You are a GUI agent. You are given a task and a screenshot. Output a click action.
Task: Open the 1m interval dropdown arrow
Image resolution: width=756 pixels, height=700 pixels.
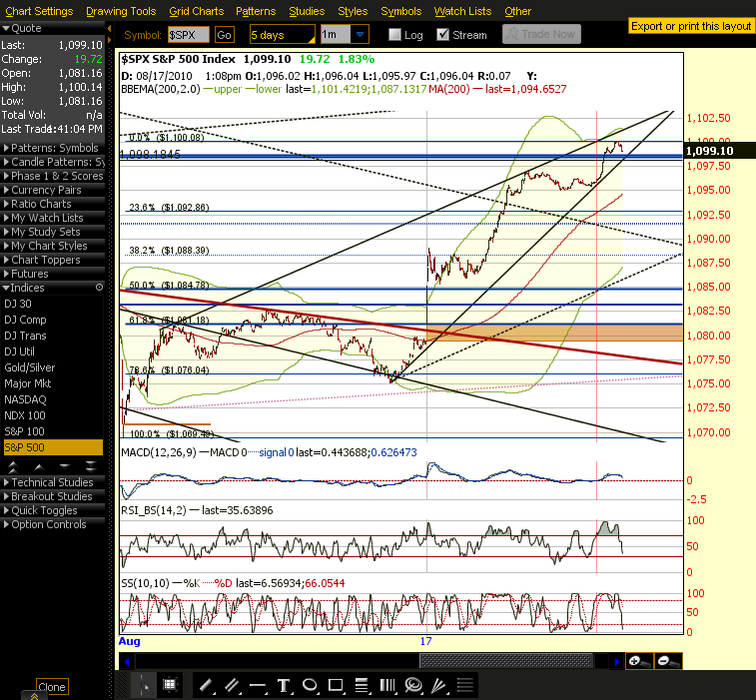(x=360, y=35)
